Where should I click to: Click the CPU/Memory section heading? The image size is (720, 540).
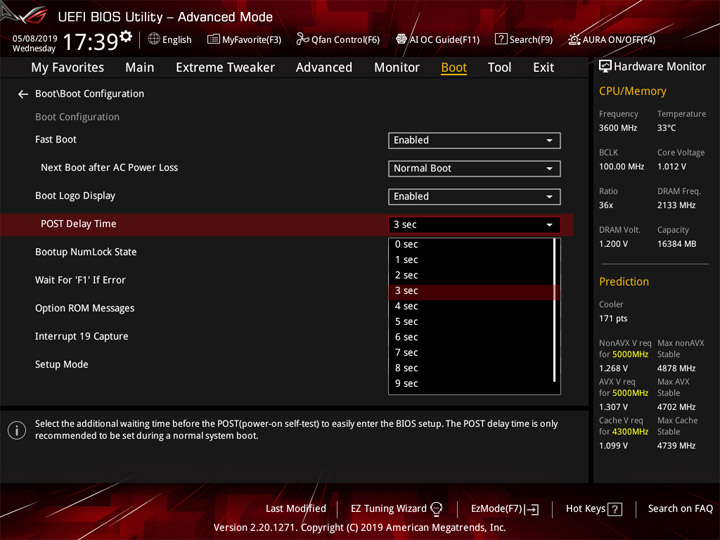632,91
